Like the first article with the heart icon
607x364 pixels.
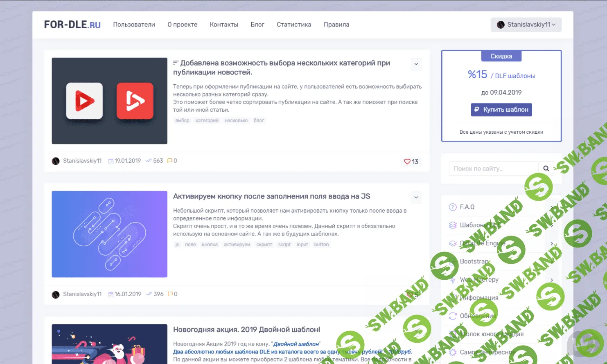tap(408, 162)
